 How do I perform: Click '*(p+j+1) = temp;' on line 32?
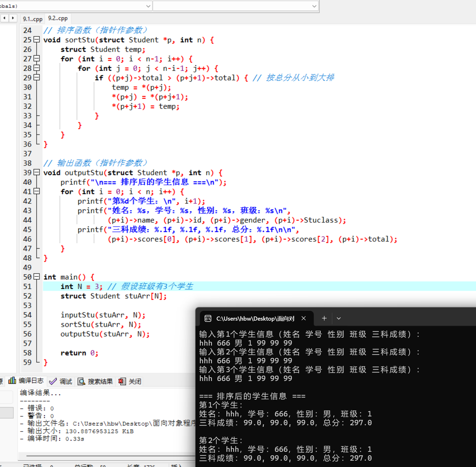click(145, 106)
